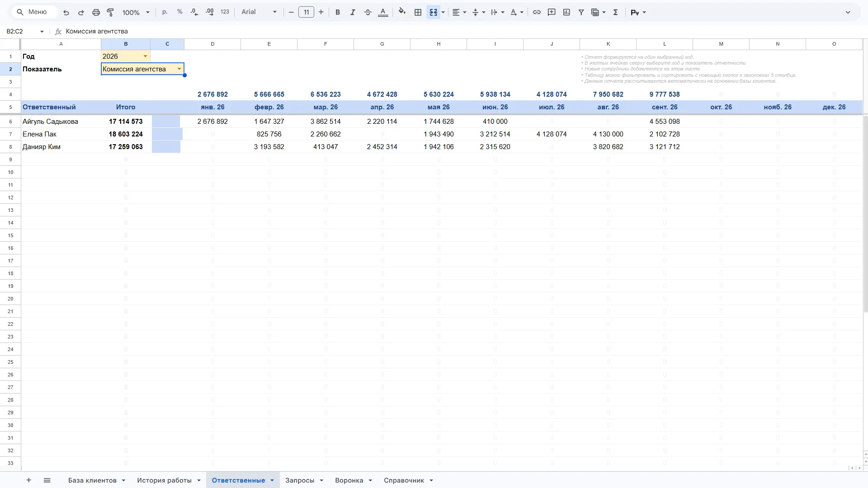
Task: Click the font size field
Action: click(306, 12)
